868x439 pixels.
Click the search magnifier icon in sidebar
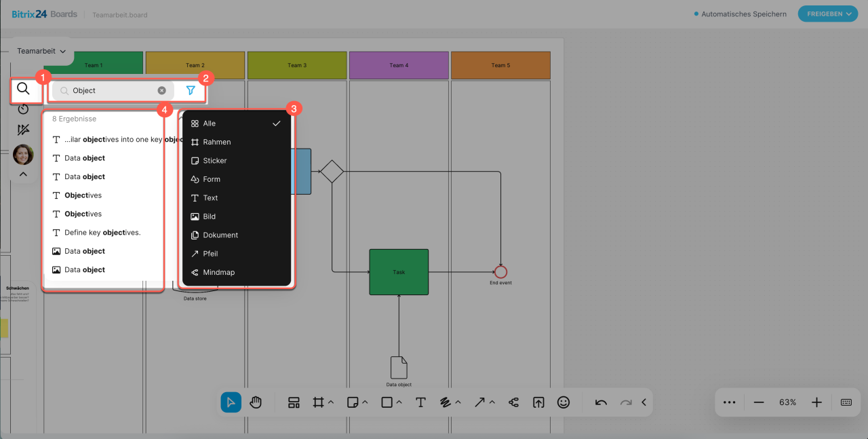tap(24, 89)
